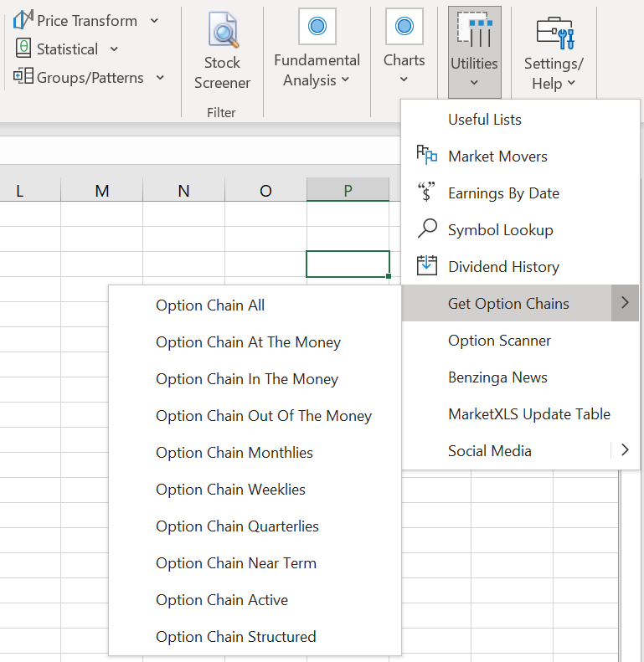The width and height of the screenshot is (644, 662).
Task: Select Option Chain Out Of The Money
Action: (x=255, y=415)
